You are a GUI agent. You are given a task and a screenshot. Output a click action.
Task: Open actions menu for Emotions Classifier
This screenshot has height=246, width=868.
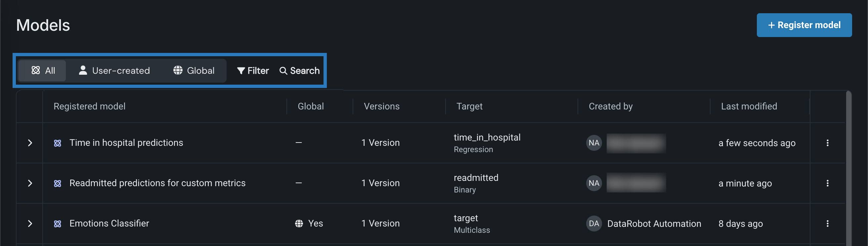click(x=827, y=224)
